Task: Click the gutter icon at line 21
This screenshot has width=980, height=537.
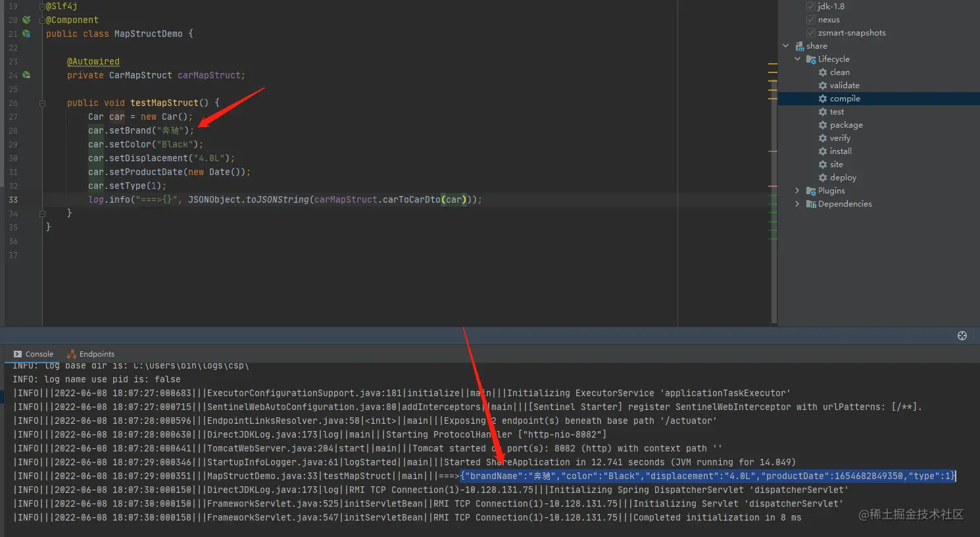Action: (x=26, y=34)
